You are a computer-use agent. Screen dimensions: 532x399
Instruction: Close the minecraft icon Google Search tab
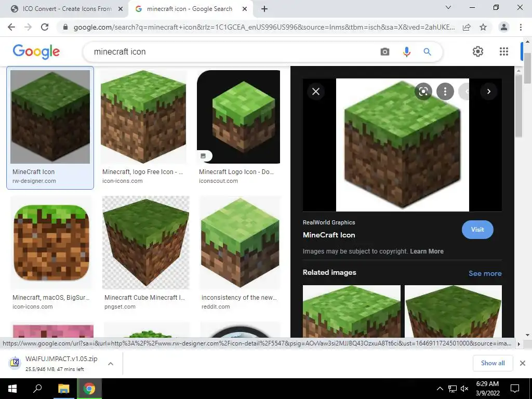pyautogui.click(x=245, y=9)
